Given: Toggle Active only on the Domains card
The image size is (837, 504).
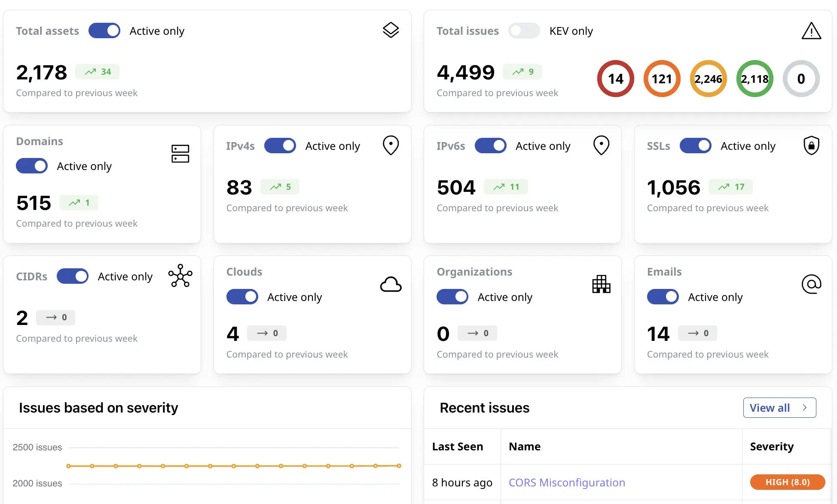Looking at the screenshot, I should click(x=32, y=166).
